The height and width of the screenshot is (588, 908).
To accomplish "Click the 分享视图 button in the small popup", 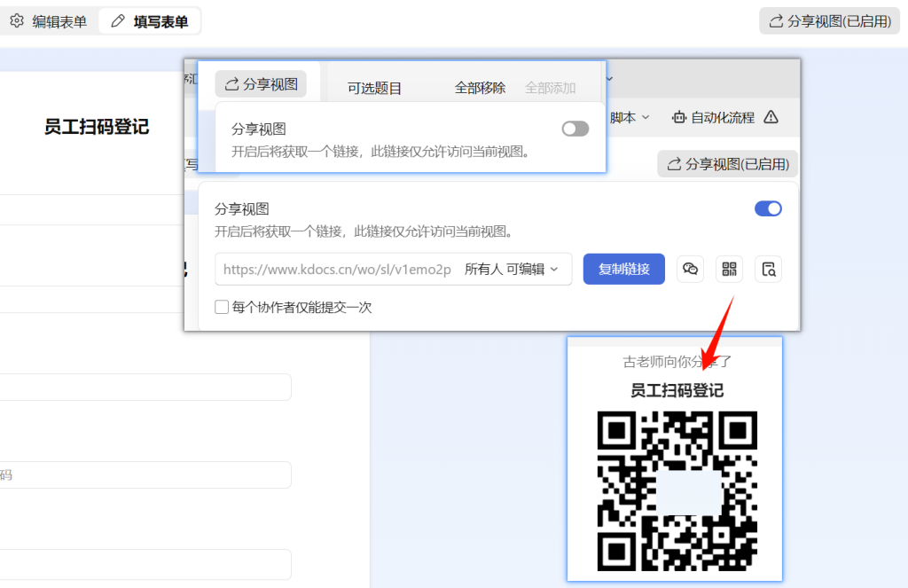I will 261,84.
